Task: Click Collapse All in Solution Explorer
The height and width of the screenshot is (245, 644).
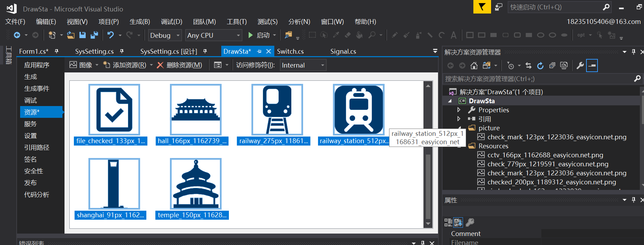Action: click(552, 65)
